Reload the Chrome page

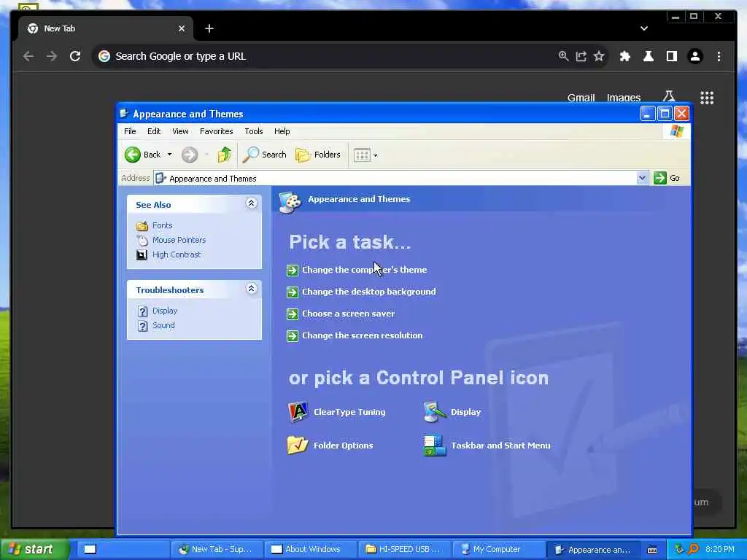point(75,56)
